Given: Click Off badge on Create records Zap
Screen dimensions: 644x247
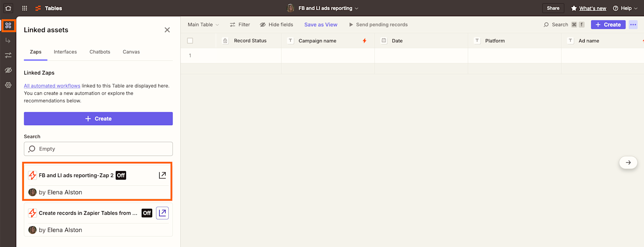Looking at the screenshot, I should click(x=147, y=213).
